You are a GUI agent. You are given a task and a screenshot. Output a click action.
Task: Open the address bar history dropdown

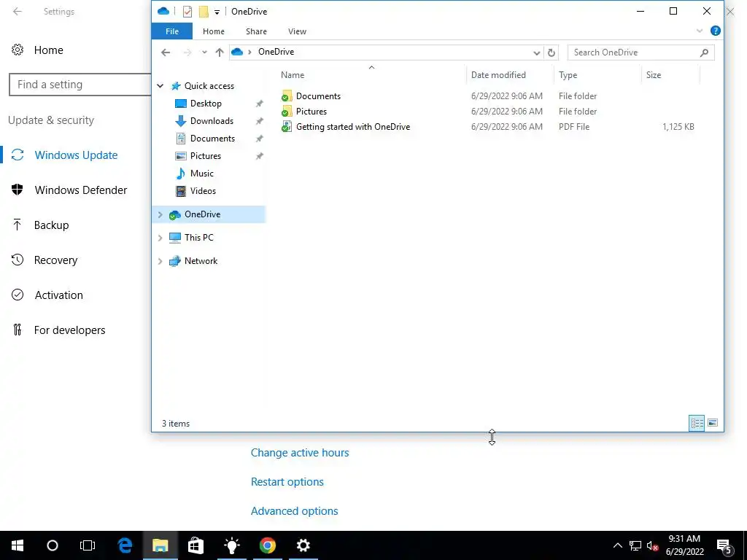point(536,52)
